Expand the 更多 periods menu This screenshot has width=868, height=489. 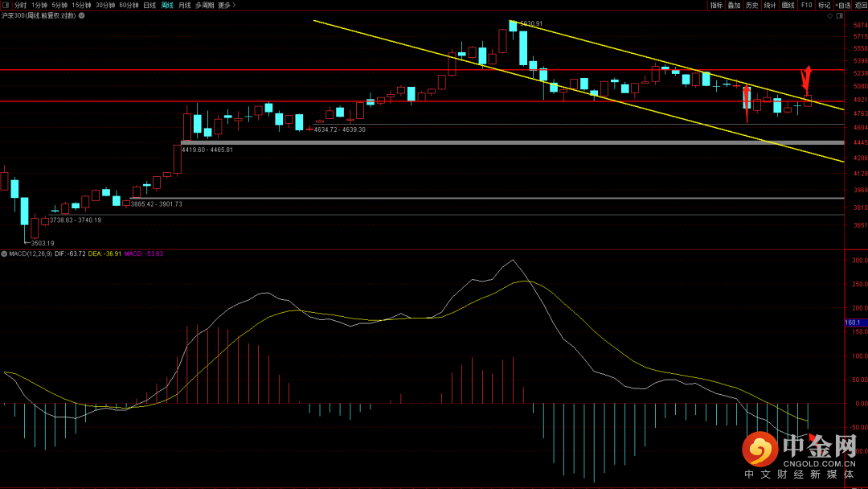pos(227,5)
